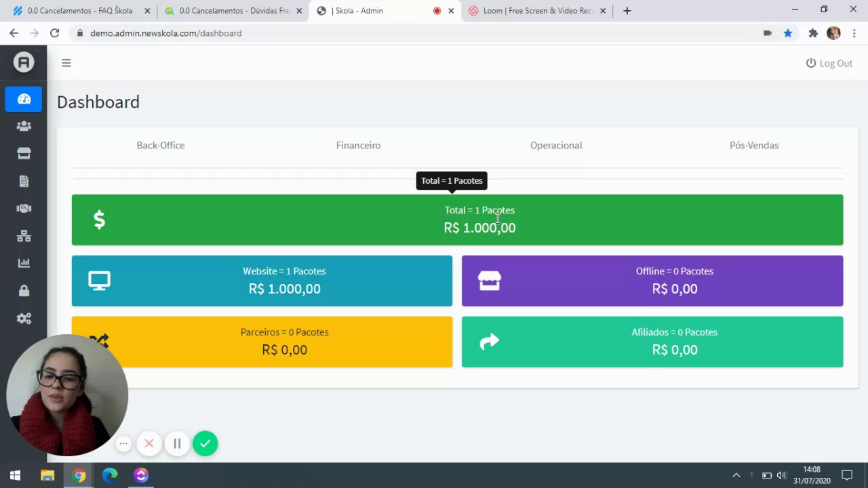Open the gears settings icon in sidebar

[24, 319]
